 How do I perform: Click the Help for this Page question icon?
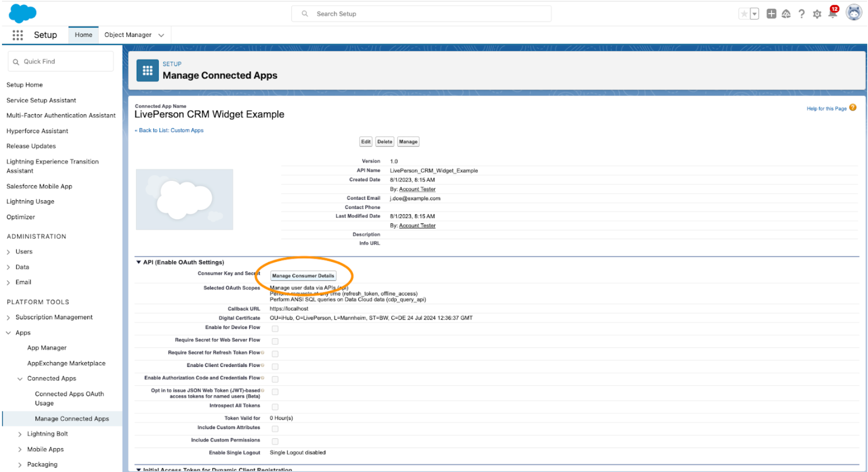click(x=853, y=108)
